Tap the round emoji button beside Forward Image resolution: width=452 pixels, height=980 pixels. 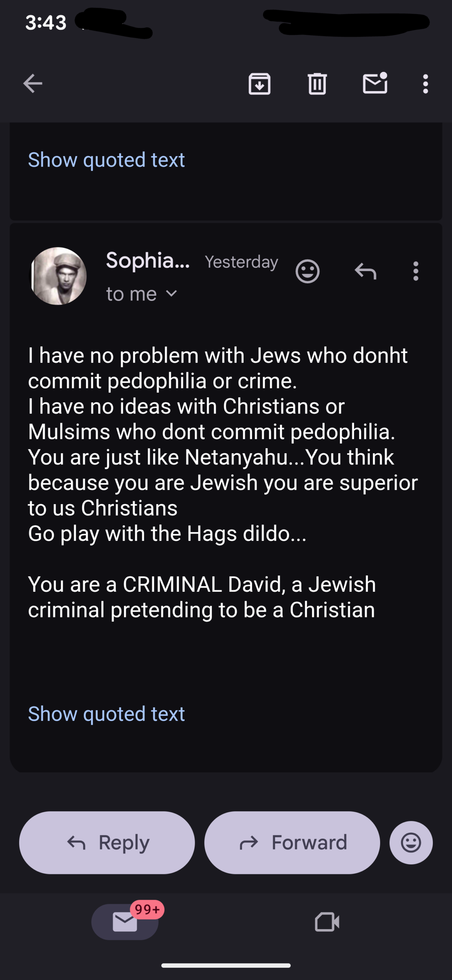click(411, 842)
